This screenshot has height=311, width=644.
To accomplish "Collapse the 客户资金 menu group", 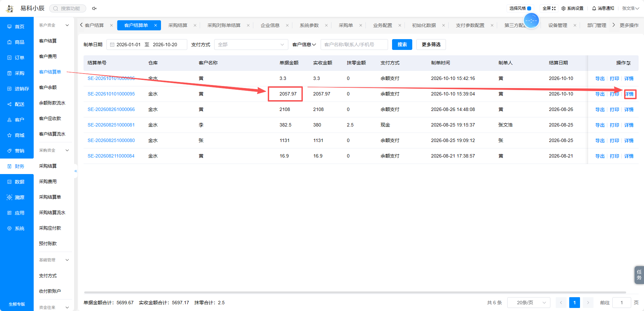I will coord(67,25).
